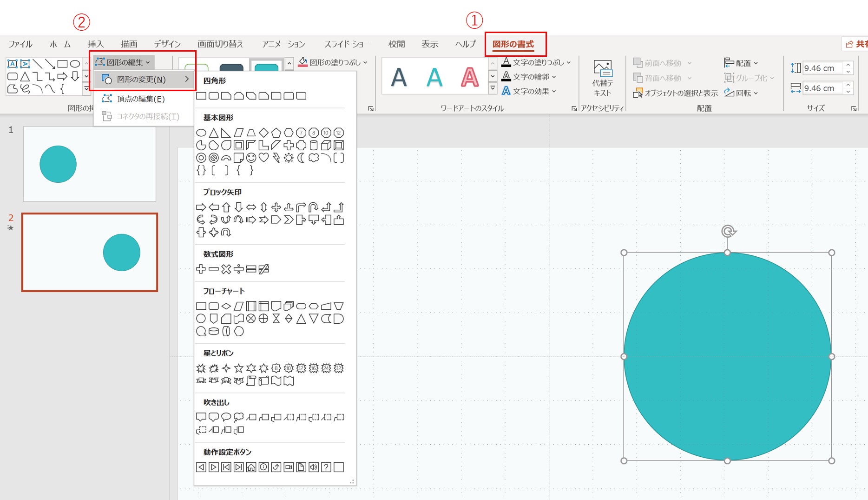Pick the hourglass collate shape in フローチャート

[276, 319]
